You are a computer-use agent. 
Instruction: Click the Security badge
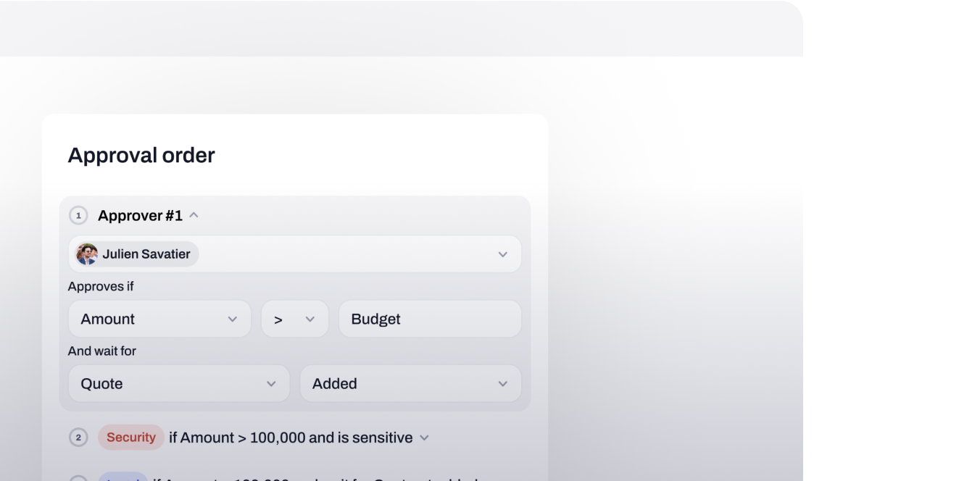(x=130, y=438)
